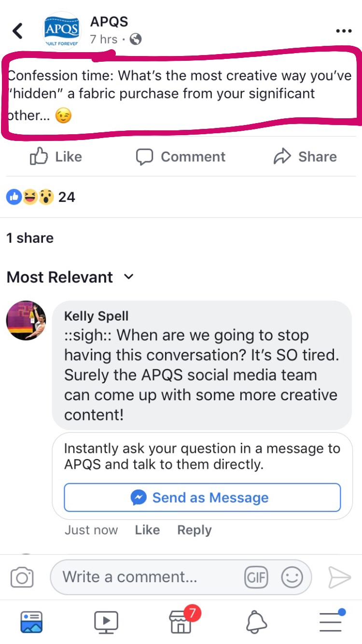Like the APQS post

tap(56, 156)
